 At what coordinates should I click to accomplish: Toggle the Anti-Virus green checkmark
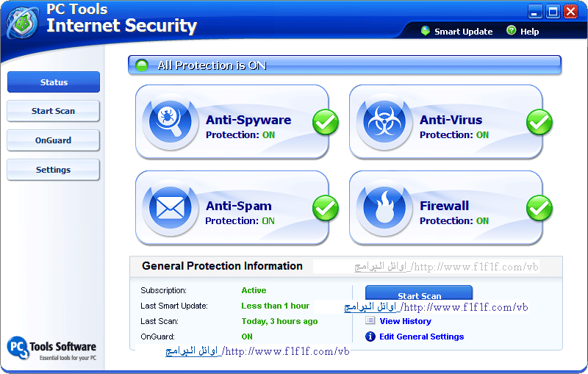coord(539,122)
